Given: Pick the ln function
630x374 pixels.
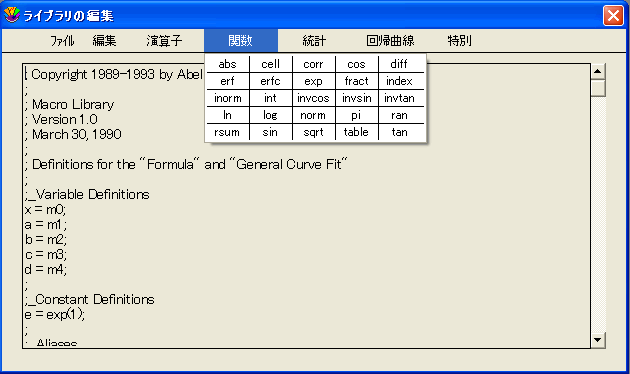Looking at the screenshot, I should (227, 115).
